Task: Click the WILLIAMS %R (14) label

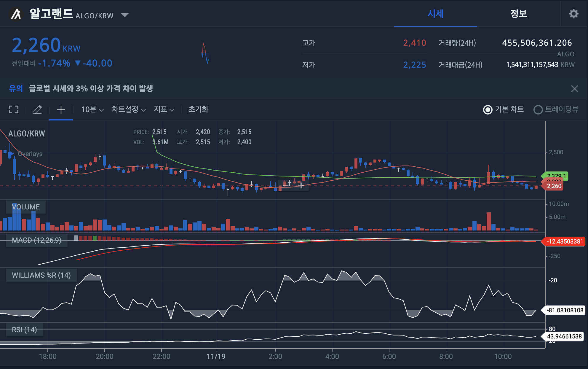Action: pos(41,275)
